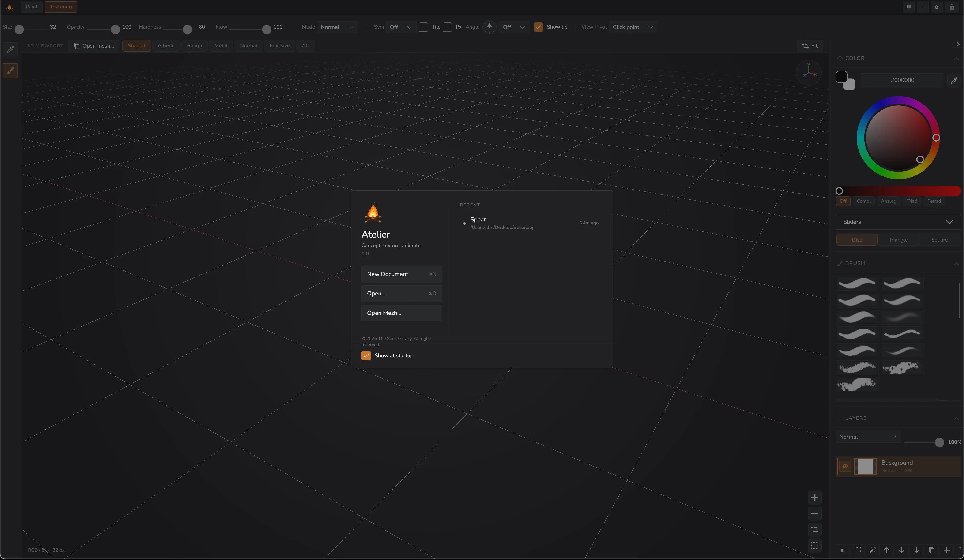This screenshot has height=560, width=964.
Task: Duplicate layer using the copy icon
Action: click(x=931, y=550)
